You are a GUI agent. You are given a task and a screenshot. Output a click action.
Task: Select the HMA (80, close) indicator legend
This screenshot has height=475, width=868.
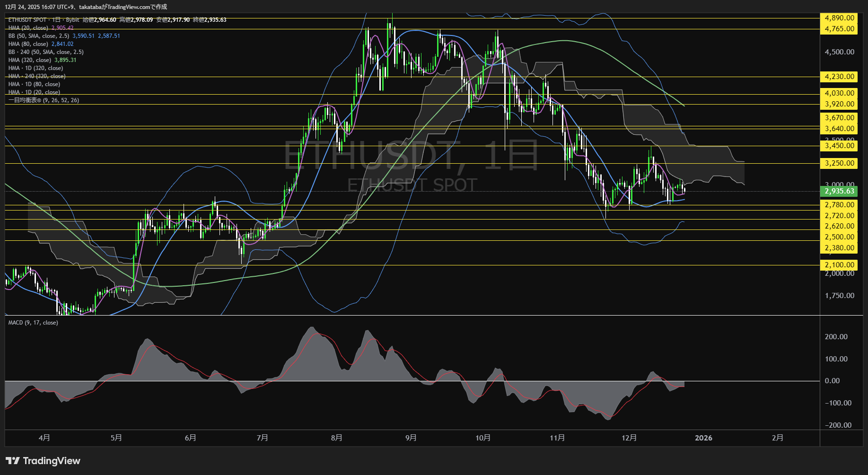coord(28,44)
